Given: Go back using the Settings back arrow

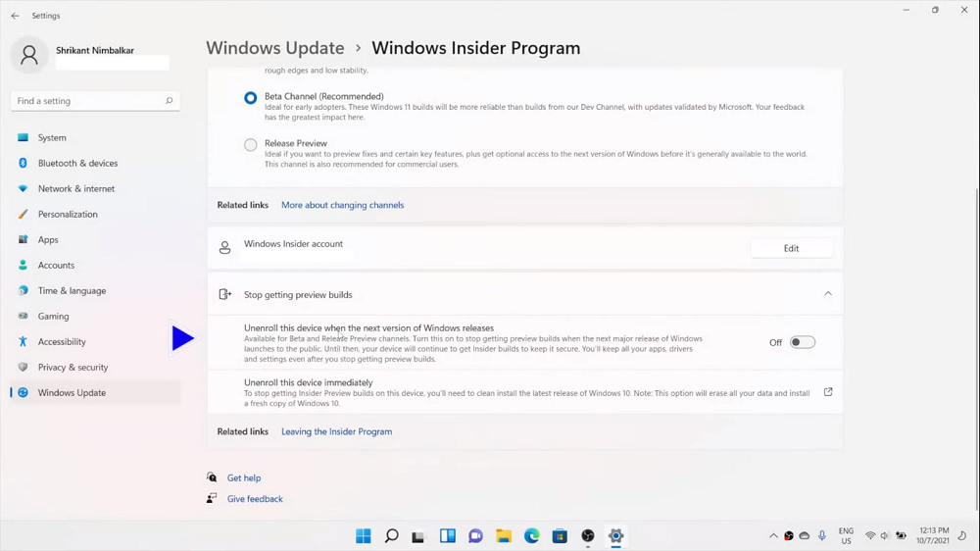Looking at the screenshot, I should tap(15, 16).
